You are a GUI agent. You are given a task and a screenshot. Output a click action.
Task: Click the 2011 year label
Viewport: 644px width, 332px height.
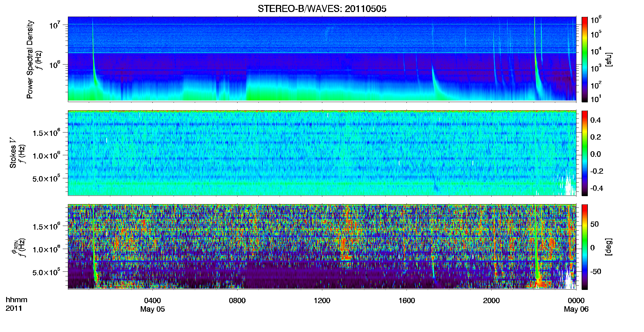(14, 308)
